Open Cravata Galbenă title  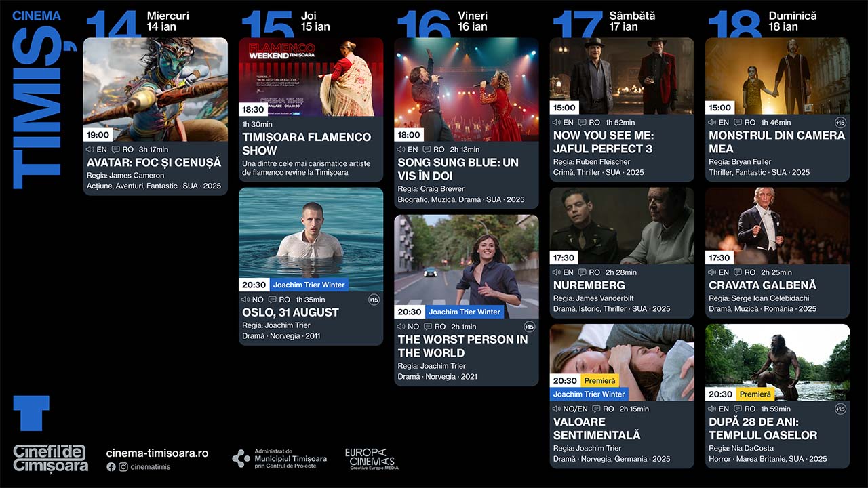coord(762,285)
